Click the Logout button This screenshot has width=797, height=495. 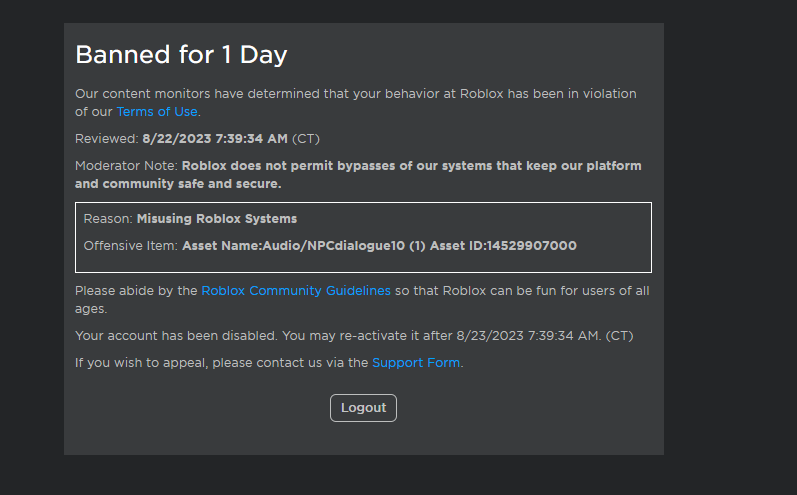tap(363, 408)
